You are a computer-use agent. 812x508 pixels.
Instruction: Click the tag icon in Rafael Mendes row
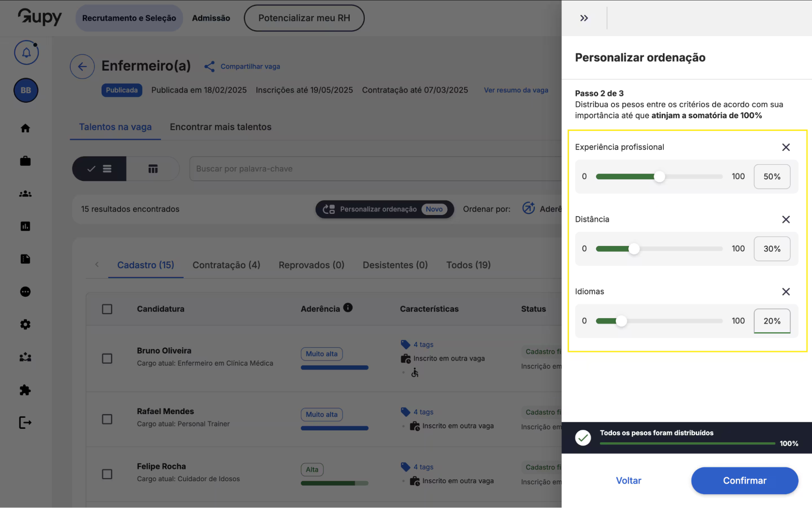click(405, 412)
